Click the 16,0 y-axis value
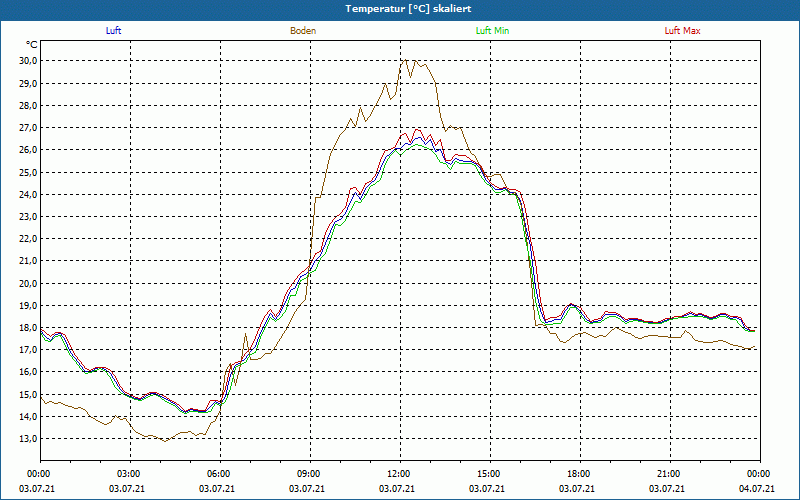This screenshot has height=500, width=800. click(x=29, y=372)
